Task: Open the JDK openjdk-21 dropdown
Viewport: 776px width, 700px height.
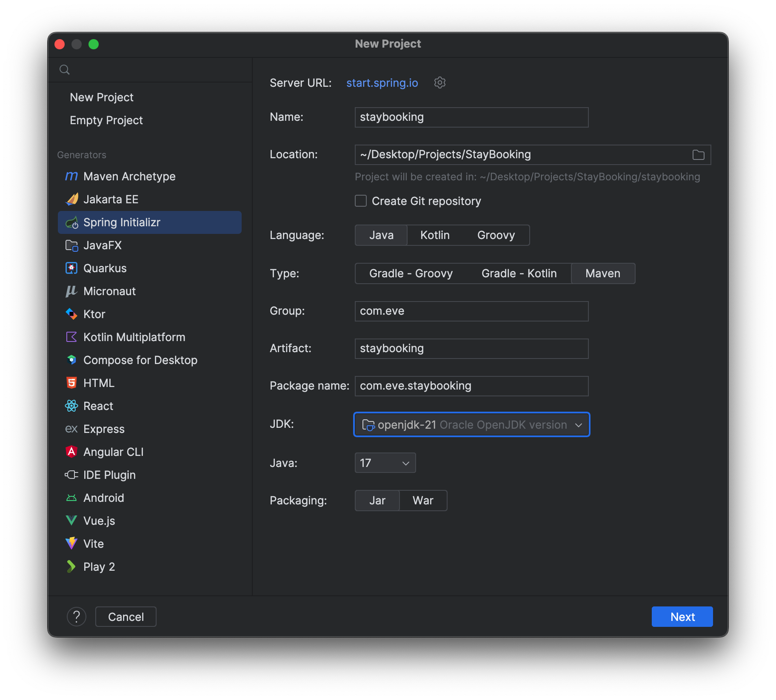Action: tap(471, 424)
